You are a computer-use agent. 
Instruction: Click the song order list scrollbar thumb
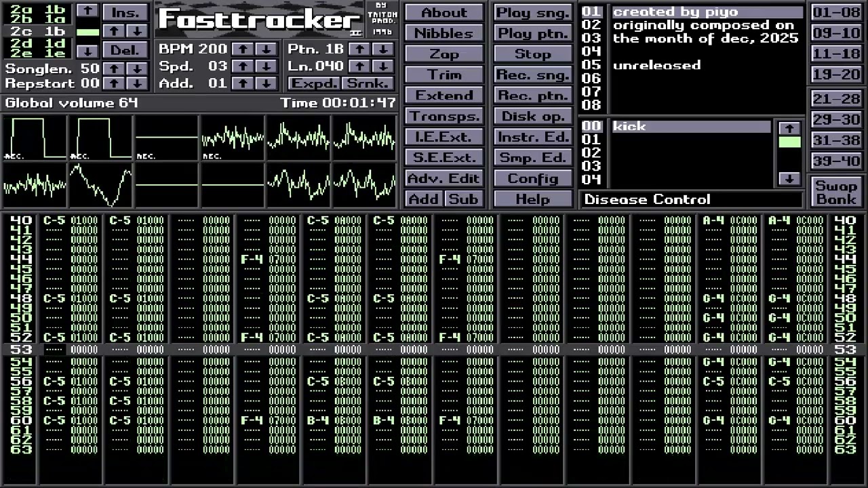pyautogui.click(x=87, y=31)
